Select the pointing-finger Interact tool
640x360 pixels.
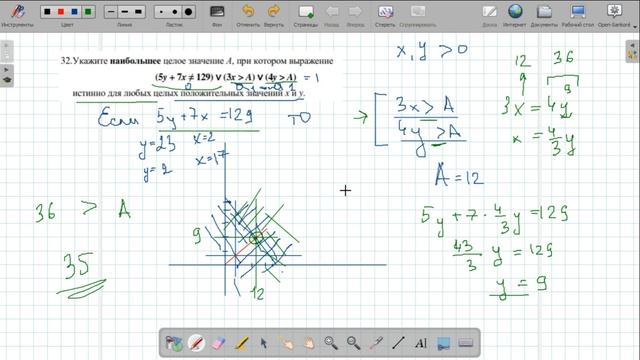click(286, 343)
